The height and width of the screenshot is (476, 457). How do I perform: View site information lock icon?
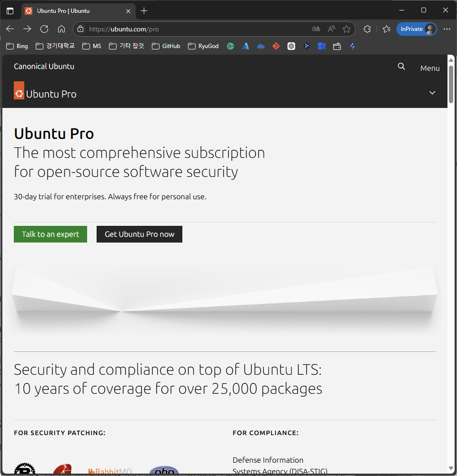(80, 29)
